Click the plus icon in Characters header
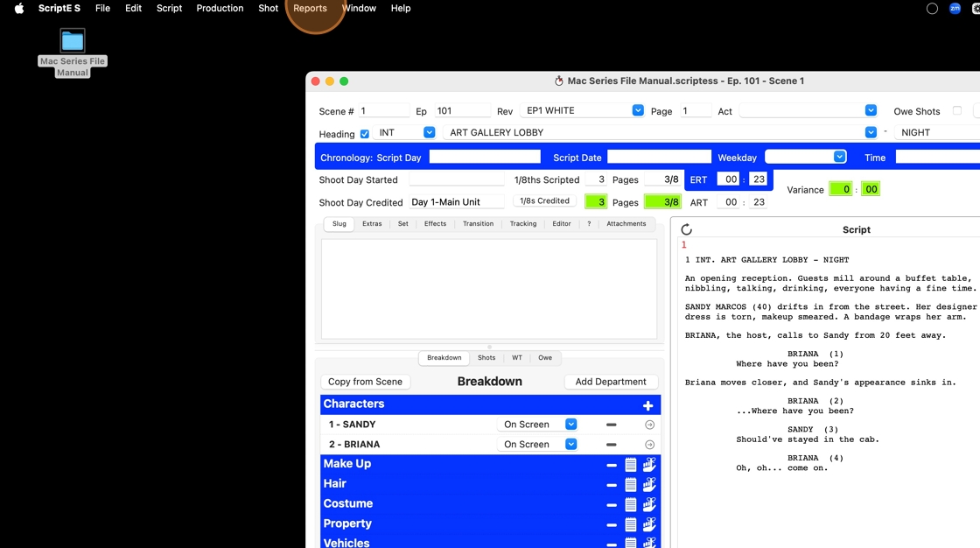The height and width of the screenshot is (548, 980). pyautogui.click(x=647, y=405)
